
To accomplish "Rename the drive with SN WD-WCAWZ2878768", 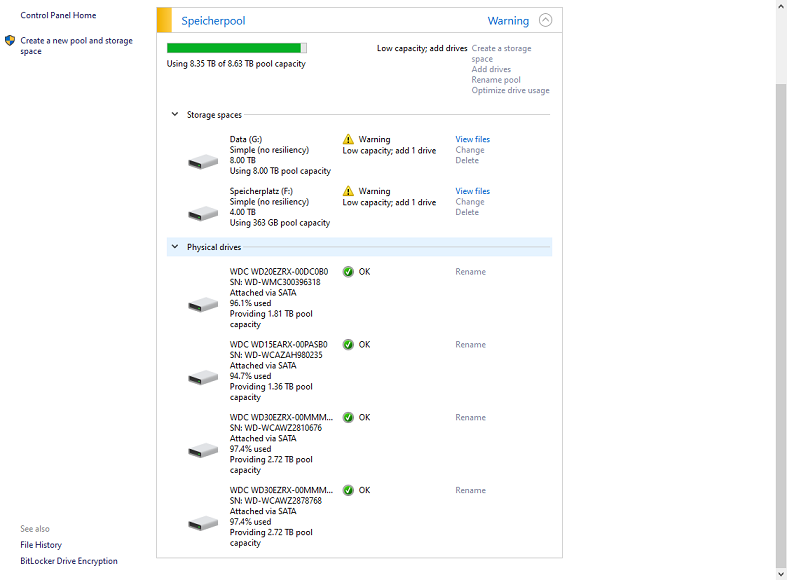I will 470,490.
